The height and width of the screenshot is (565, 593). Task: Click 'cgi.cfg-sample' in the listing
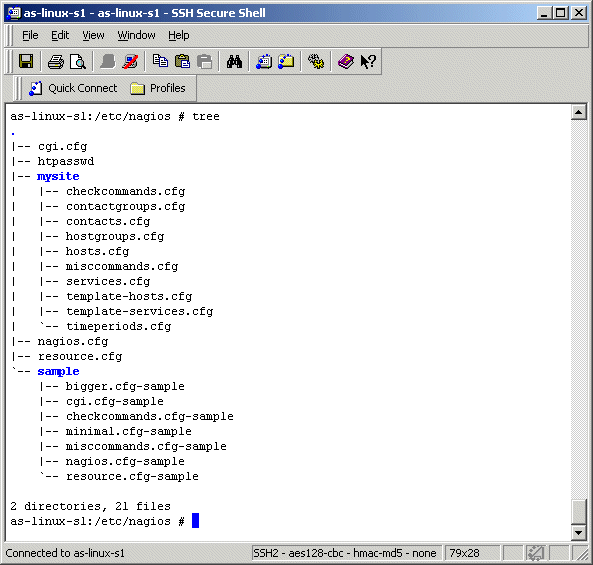pos(115,402)
